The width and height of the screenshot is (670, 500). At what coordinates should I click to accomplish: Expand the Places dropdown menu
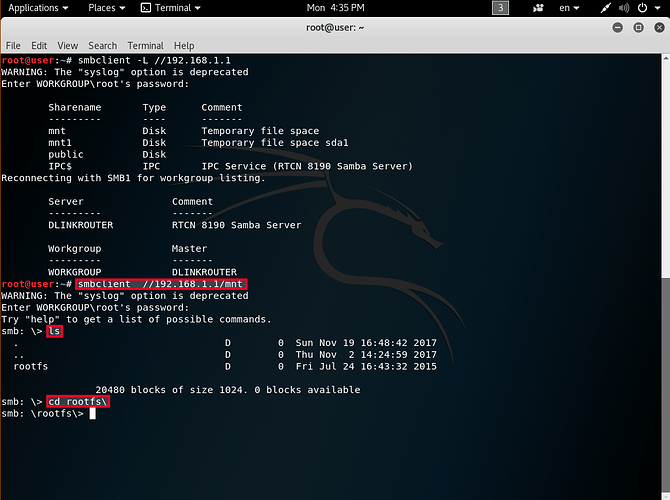(106, 8)
